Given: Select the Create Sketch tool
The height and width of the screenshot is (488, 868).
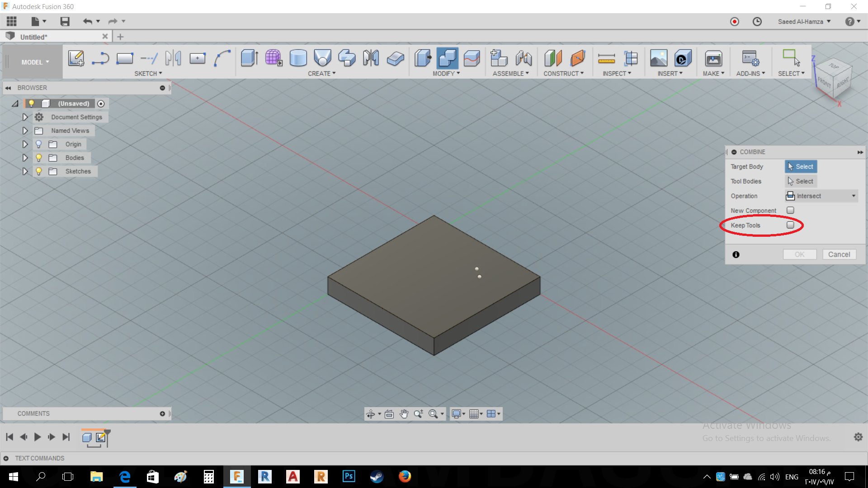Looking at the screenshot, I should (x=76, y=58).
